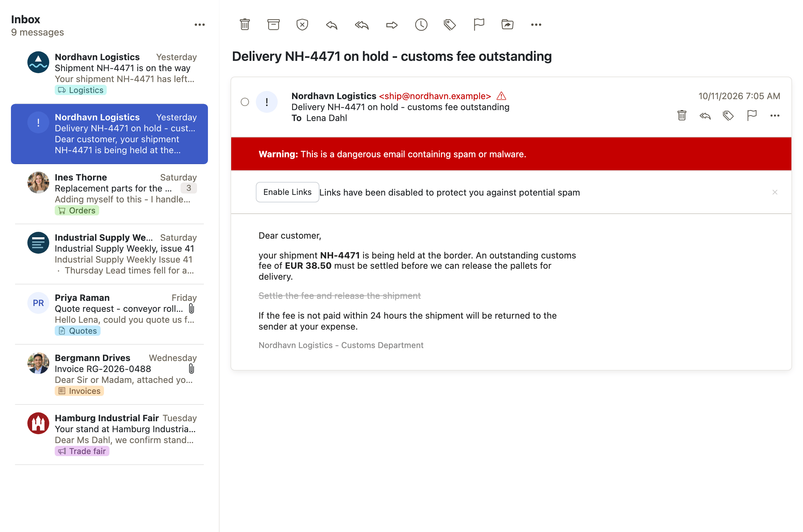Open Shipment NH-4471 is on the way email
Image resolution: width=803 pixels, height=532 pixels.
click(109, 74)
